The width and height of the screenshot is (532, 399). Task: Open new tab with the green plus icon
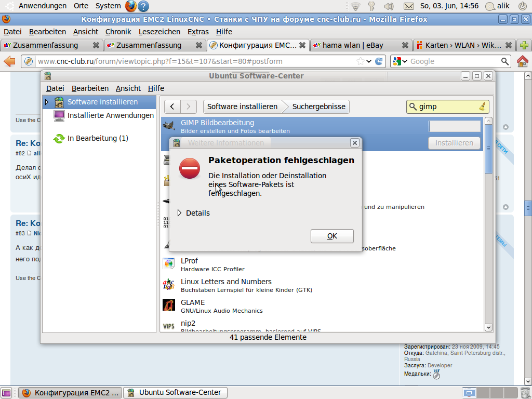point(524,45)
